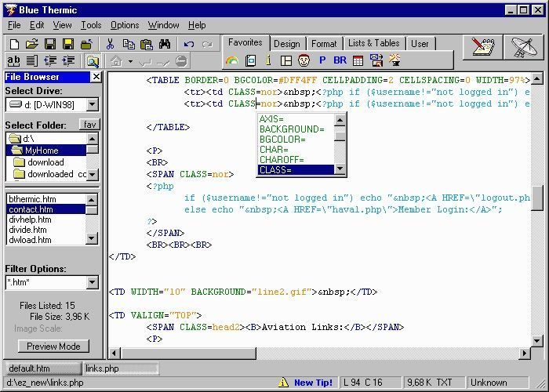Create a new blank document

(x=14, y=44)
